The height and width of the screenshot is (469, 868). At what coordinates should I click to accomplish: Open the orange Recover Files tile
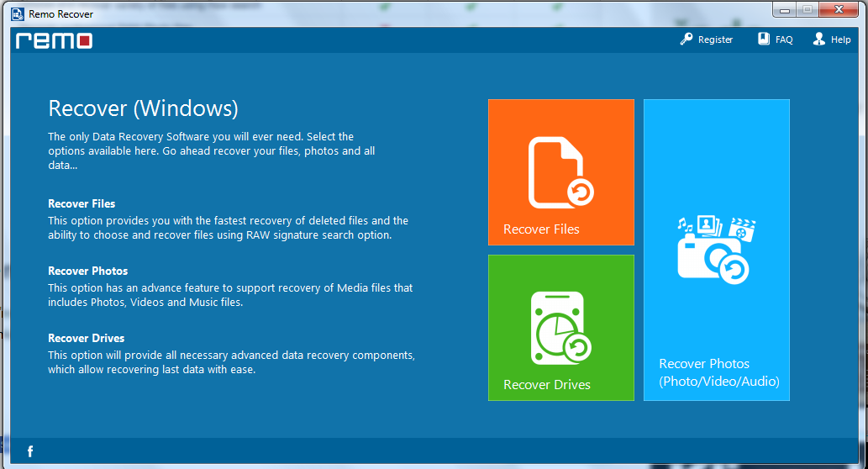tap(560, 172)
